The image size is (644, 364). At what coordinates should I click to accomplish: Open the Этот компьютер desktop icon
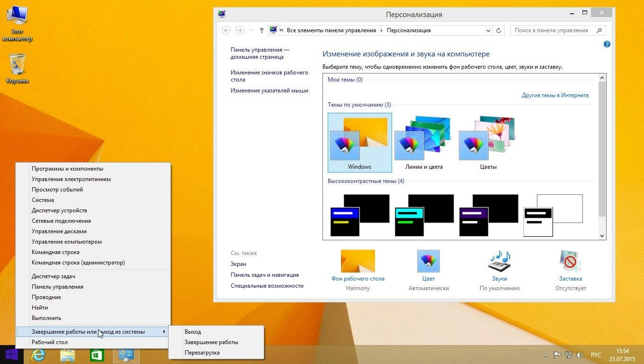[17, 23]
